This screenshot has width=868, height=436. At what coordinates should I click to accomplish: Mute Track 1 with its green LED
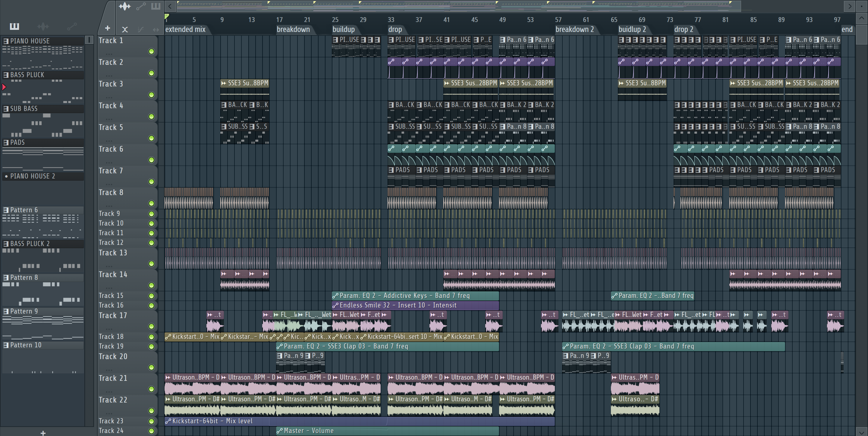[151, 51]
